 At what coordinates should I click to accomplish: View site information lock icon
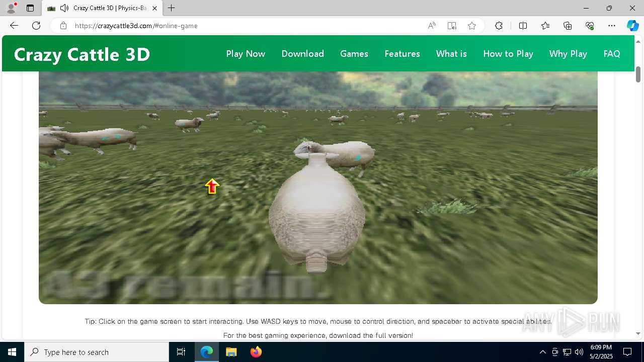tap(63, 26)
